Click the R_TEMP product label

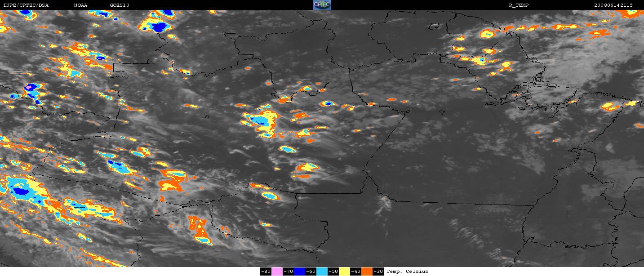(x=519, y=5)
